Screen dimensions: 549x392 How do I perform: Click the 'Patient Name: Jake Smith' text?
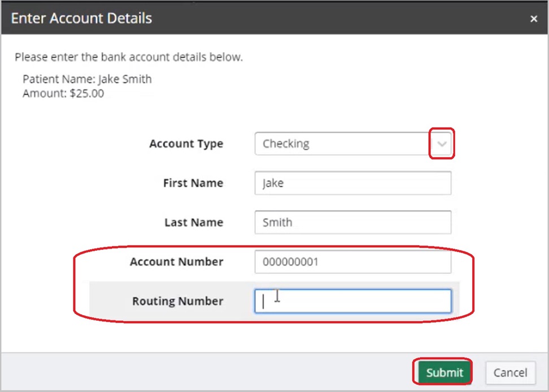87,79
